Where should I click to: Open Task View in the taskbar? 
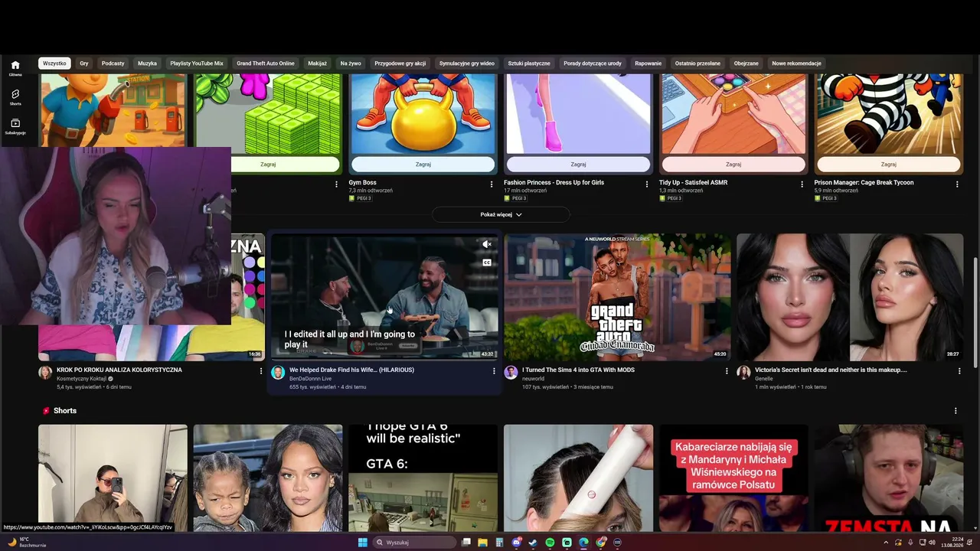point(465,543)
